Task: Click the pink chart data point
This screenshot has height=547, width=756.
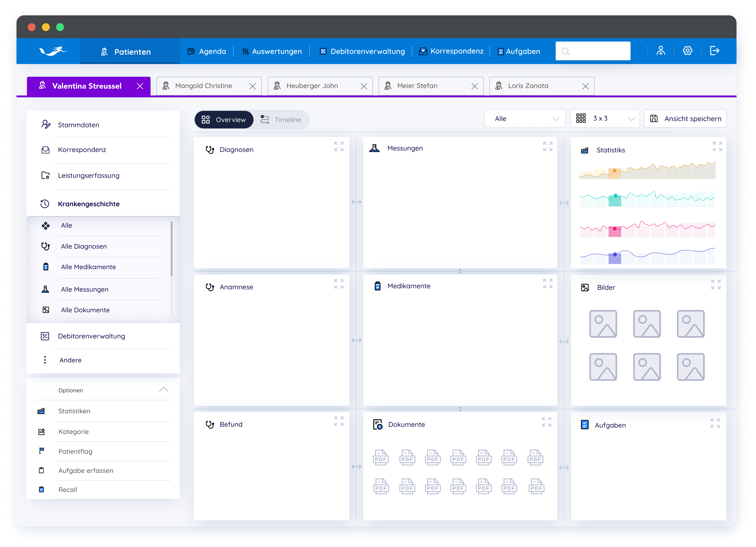Action: pos(614,229)
